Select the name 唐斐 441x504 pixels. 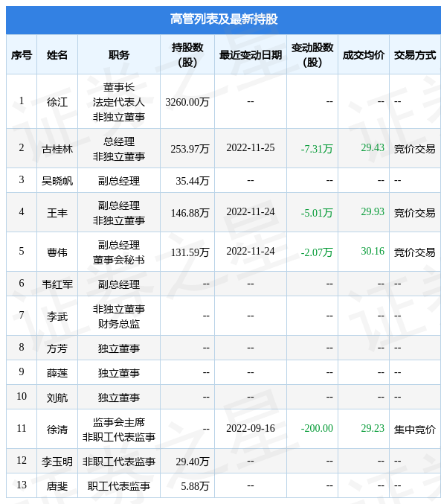(57, 486)
